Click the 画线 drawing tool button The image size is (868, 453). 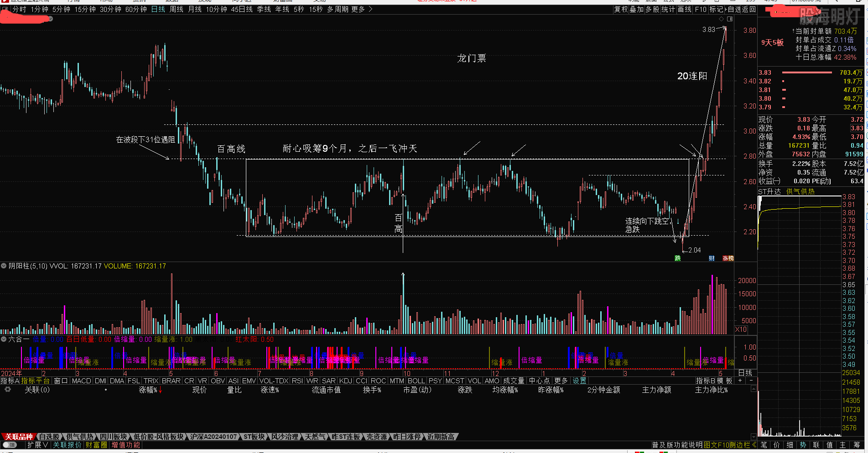pyautogui.click(x=685, y=9)
